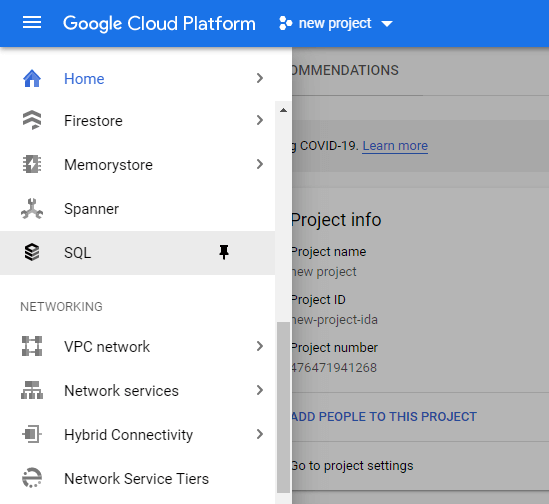Pin SQL using the pushpin icon
549x504 pixels.
[224, 252]
